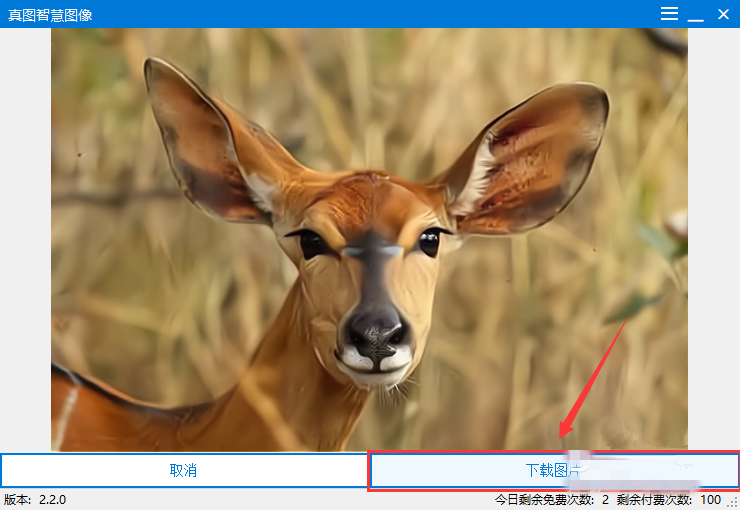740x510 pixels.
Task: Click the 剩余付费次数: 100 status text
Action: pyautogui.click(x=669, y=500)
